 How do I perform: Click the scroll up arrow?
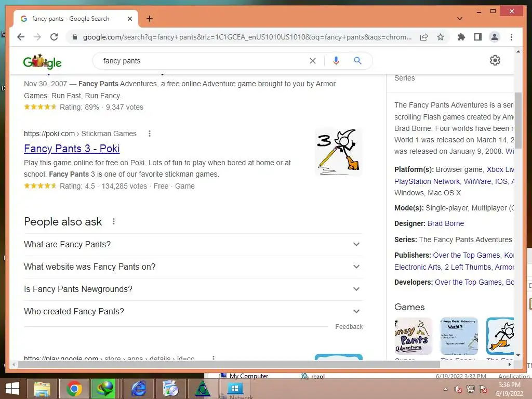pyautogui.click(x=518, y=51)
